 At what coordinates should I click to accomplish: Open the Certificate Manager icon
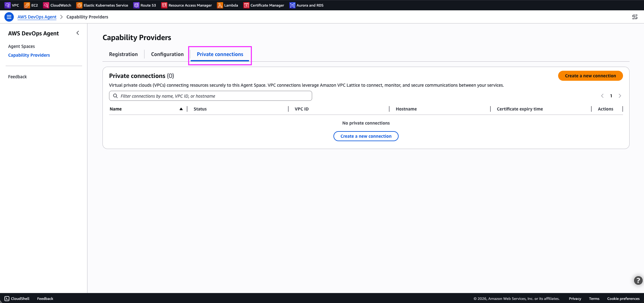click(x=246, y=5)
